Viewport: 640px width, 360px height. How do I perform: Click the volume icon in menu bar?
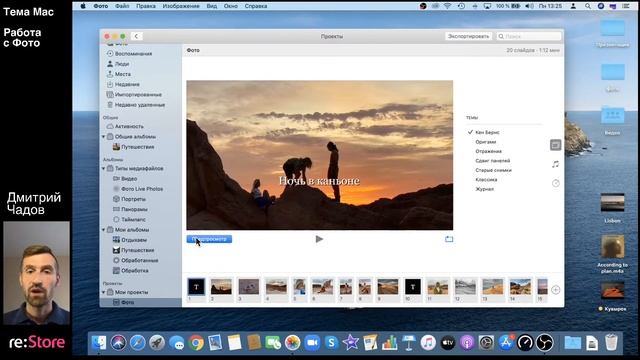click(x=529, y=6)
